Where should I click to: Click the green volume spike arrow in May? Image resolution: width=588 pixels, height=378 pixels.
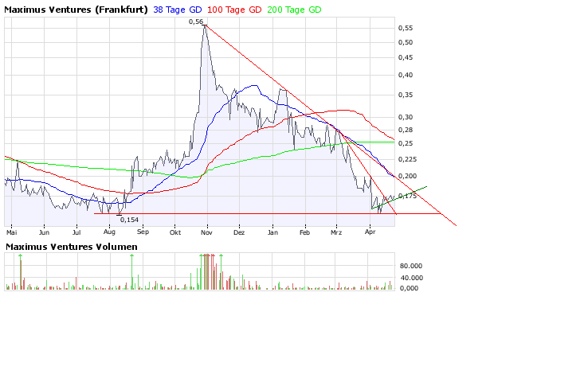21,256
